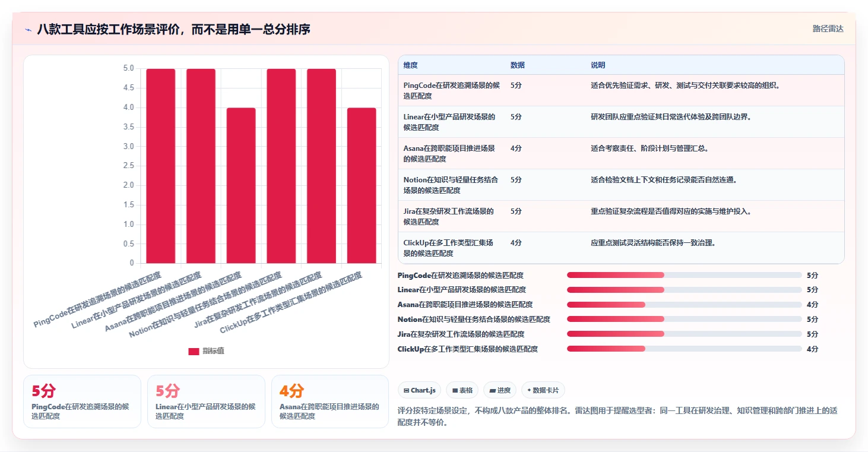Image resolution: width=868 pixels, height=452 pixels.
Task: Click the 进度 chip
Action: pyautogui.click(x=500, y=390)
